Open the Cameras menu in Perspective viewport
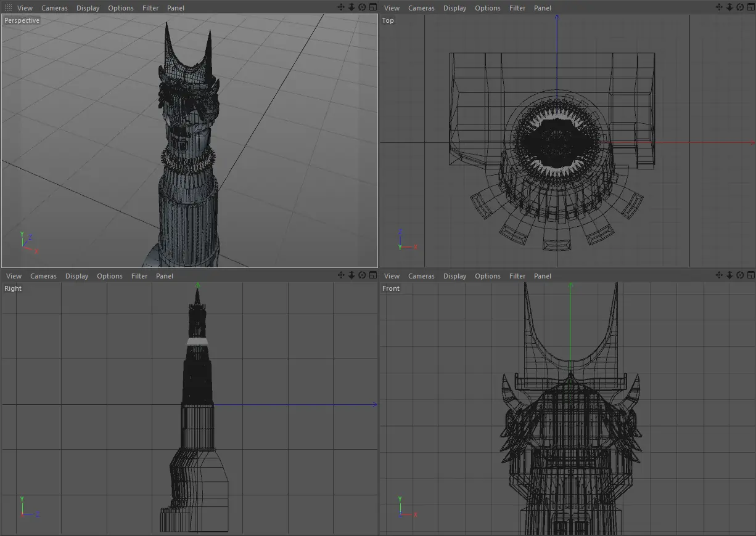This screenshot has height=536, width=756. click(55, 8)
